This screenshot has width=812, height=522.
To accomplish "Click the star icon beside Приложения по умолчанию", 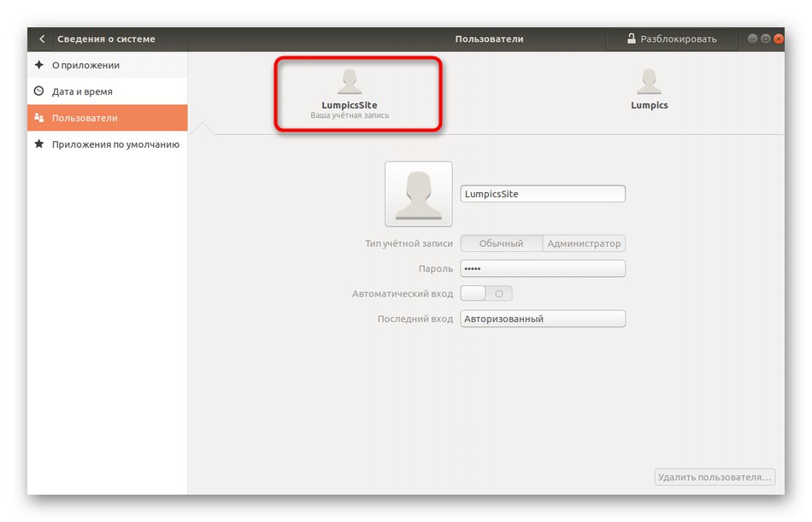I will pyautogui.click(x=38, y=144).
